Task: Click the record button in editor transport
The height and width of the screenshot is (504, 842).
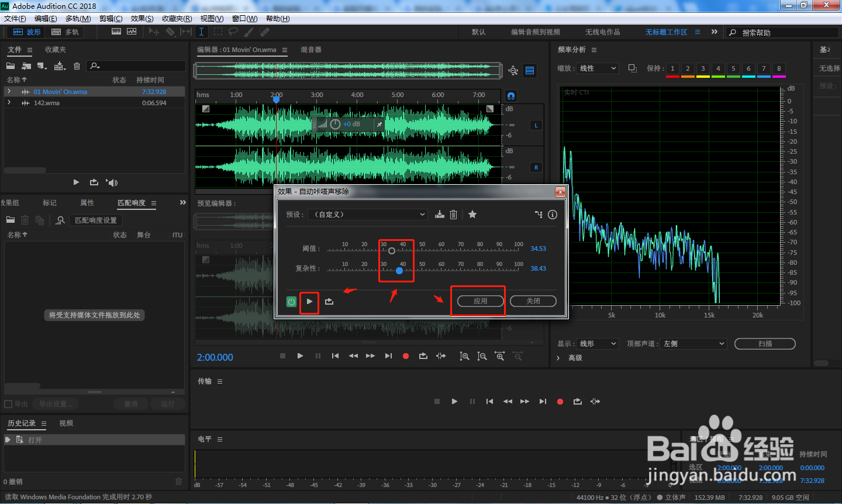Action: pos(406,356)
